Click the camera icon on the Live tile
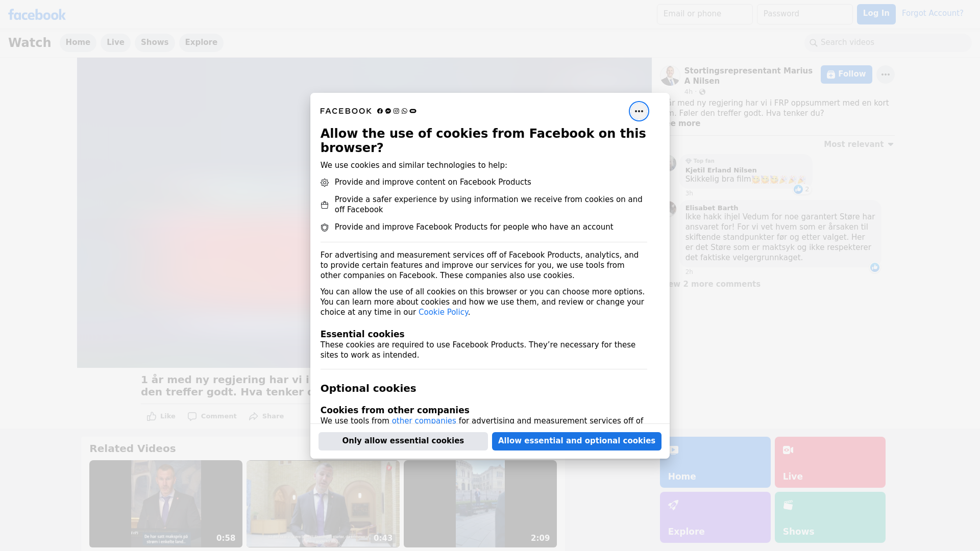 tap(788, 450)
